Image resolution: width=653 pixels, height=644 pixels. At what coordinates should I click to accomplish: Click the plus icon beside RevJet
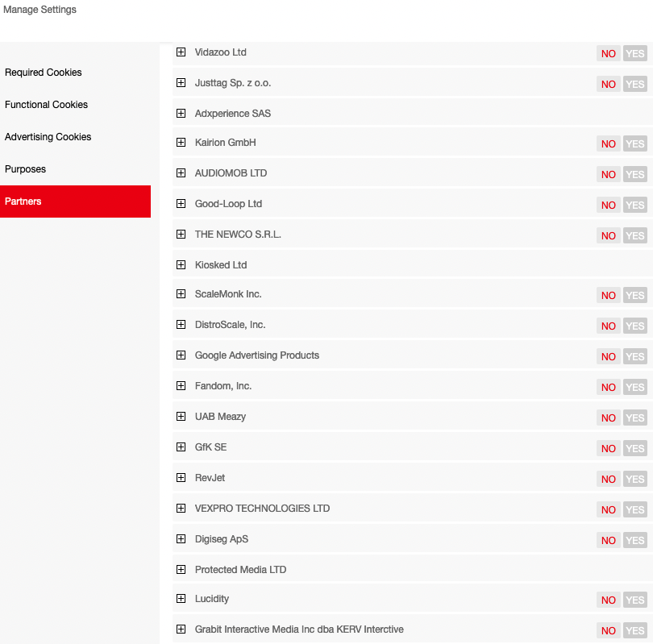tap(181, 478)
